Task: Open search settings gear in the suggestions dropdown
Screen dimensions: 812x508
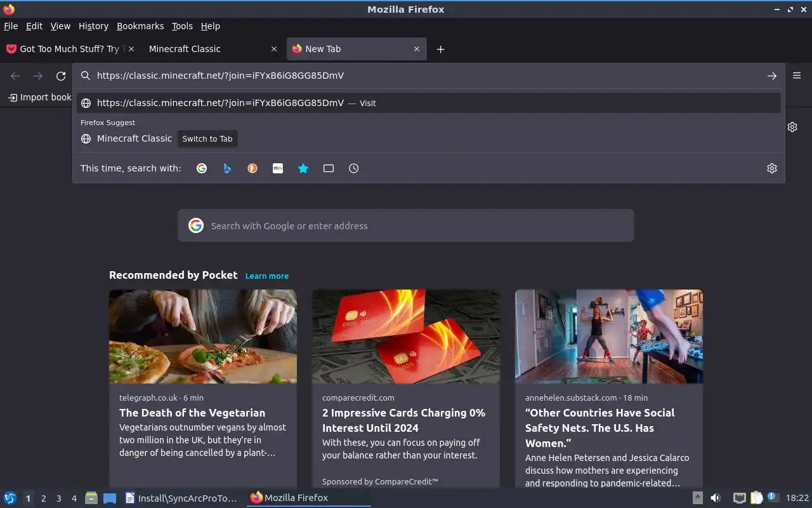Action: (x=771, y=168)
